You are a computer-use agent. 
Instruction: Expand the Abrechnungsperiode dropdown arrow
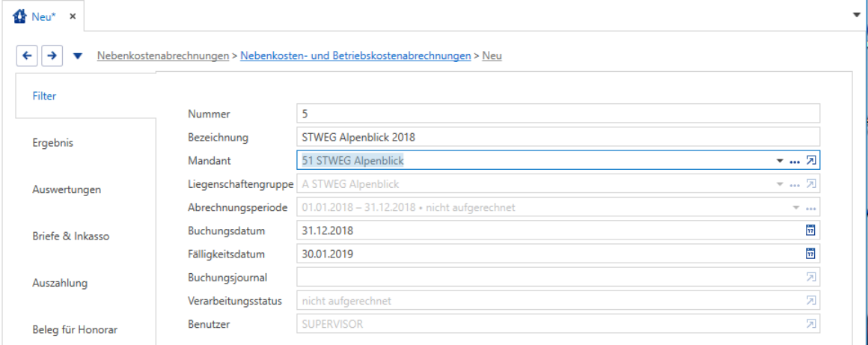click(x=796, y=207)
